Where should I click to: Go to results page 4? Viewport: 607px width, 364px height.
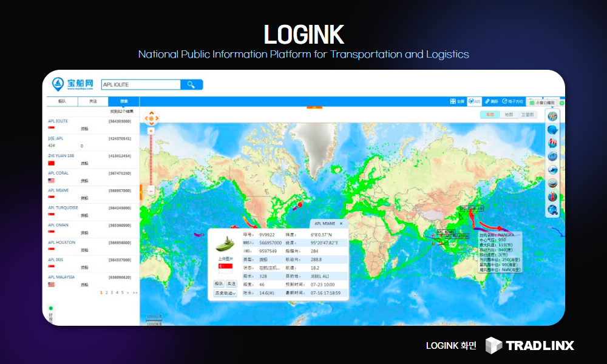pos(117,293)
